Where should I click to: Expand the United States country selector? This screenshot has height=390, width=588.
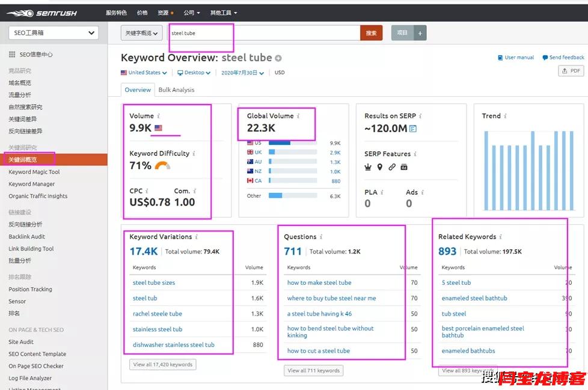[144, 73]
